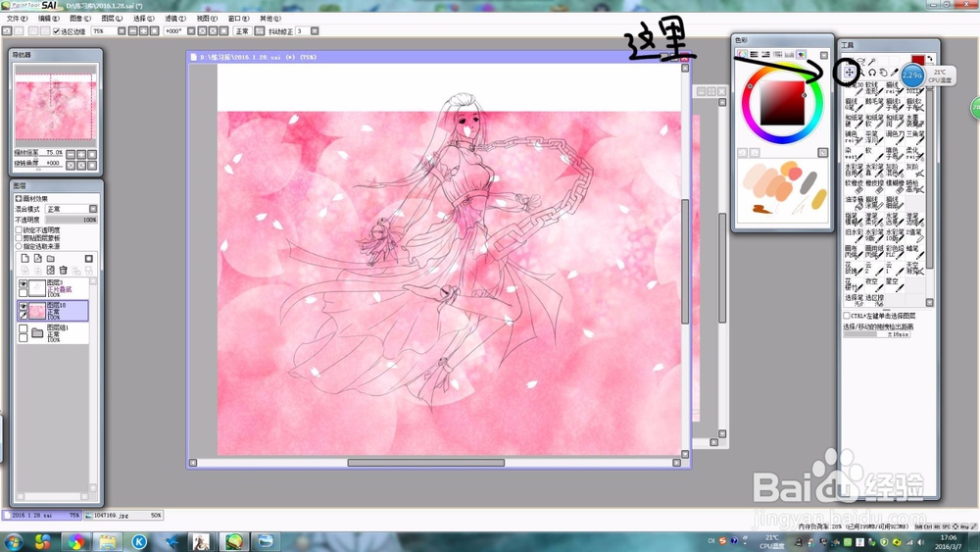Viewport: 980px width, 552px height.
Task: Pick the 橡皮擦 eraser tool
Action: (874, 186)
